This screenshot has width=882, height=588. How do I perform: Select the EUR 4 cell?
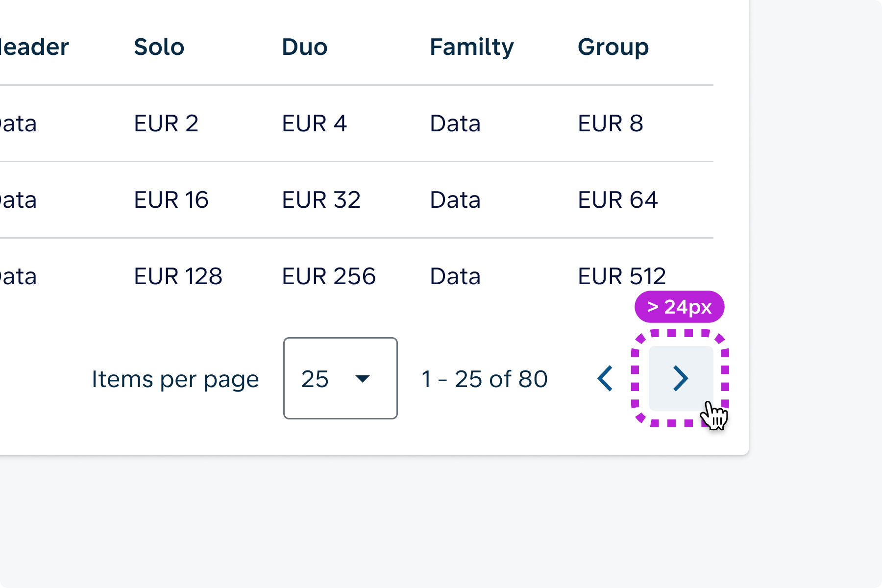pyautogui.click(x=315, y=123)
